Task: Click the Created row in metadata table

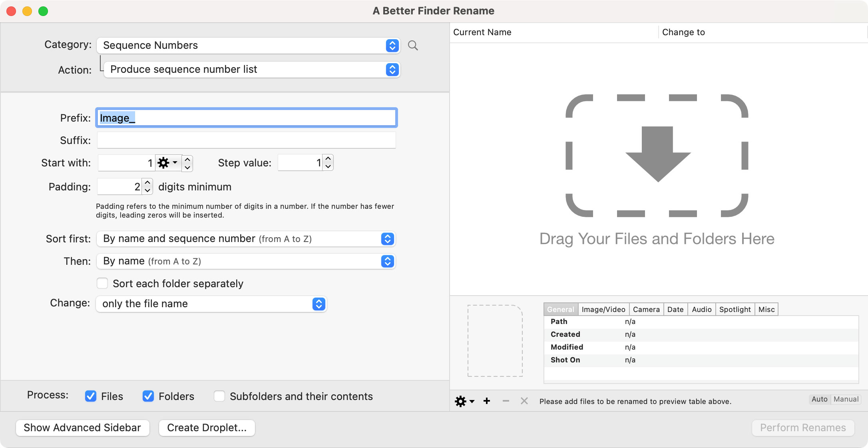Action: [x=701, y=334]
